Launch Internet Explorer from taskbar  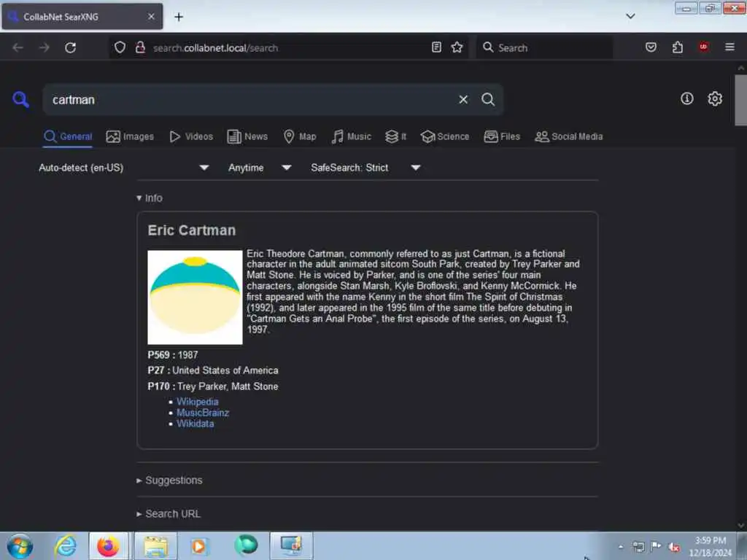point(65,546)
